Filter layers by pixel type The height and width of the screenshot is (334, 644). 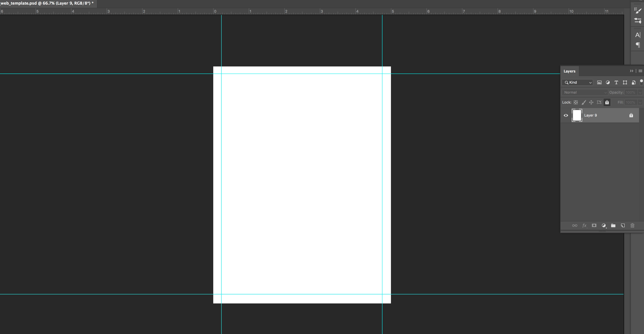(x=599, y=82)
